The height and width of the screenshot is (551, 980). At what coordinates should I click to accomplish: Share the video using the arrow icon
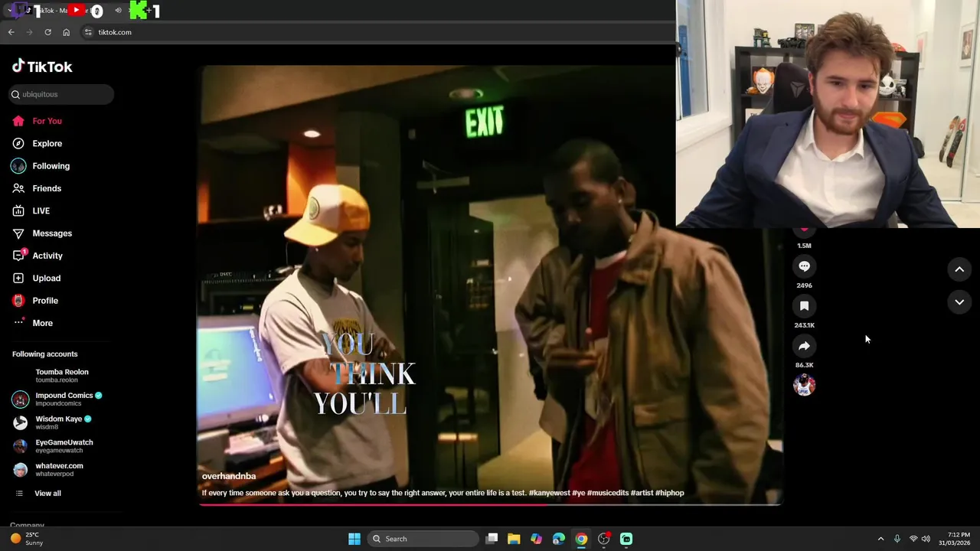click(804, 346)
